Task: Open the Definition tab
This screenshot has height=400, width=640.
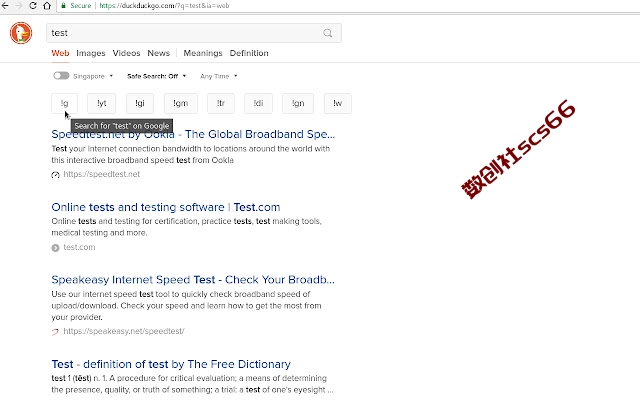Action: (x=249, y=53)
